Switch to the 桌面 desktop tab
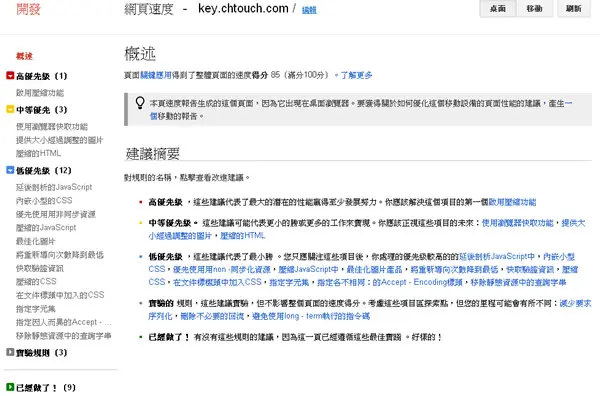This screenshot has width=600, height=396. (497, 8)
